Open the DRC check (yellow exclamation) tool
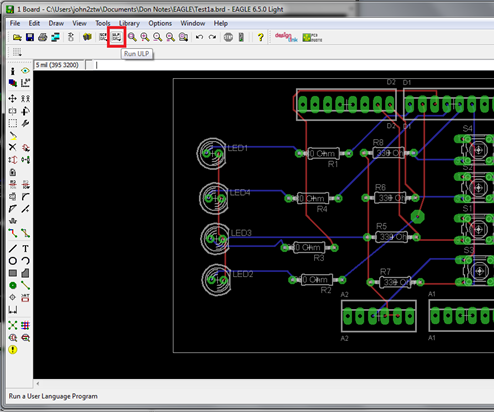The image size is (494, 412). [13, 350]
